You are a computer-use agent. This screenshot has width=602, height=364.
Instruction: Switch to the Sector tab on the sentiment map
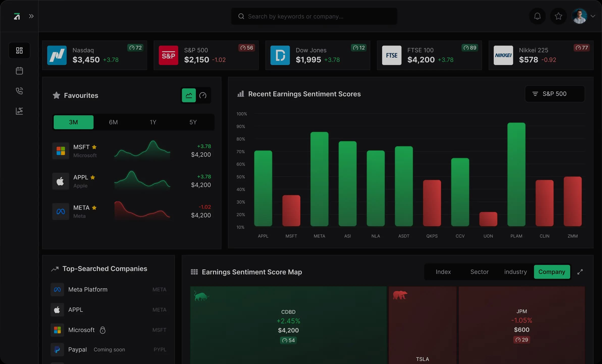479,272
